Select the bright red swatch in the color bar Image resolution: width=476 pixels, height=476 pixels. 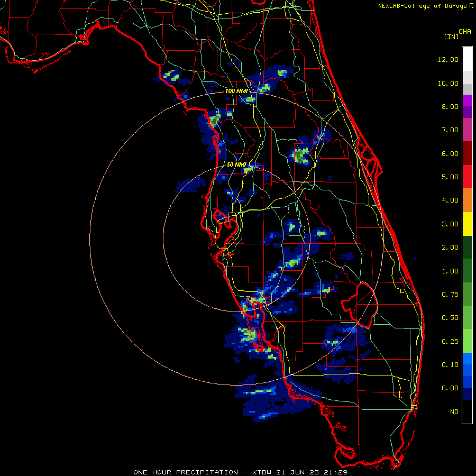point(467,177)
